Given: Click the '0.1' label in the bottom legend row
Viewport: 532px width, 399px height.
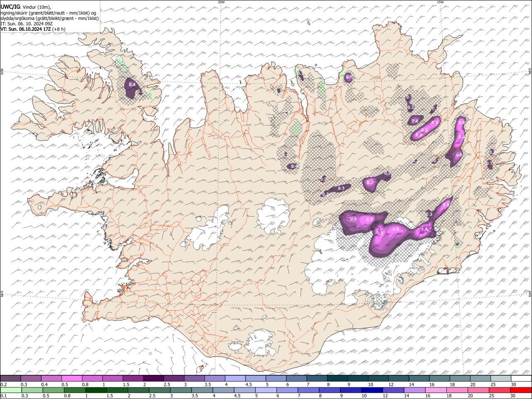Looking at the screenshot, I should point(4,396).
